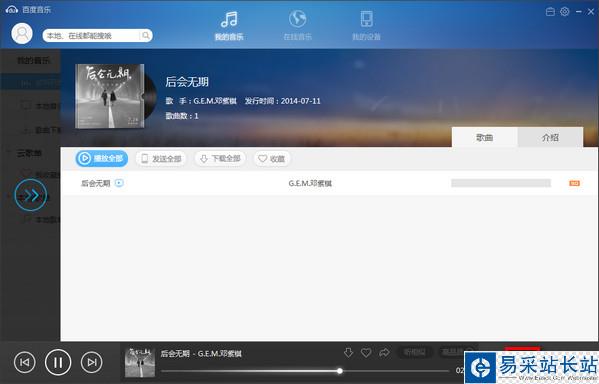599x384 pixels.
Task: Skip to the next track
Action: tap(92, 362)
